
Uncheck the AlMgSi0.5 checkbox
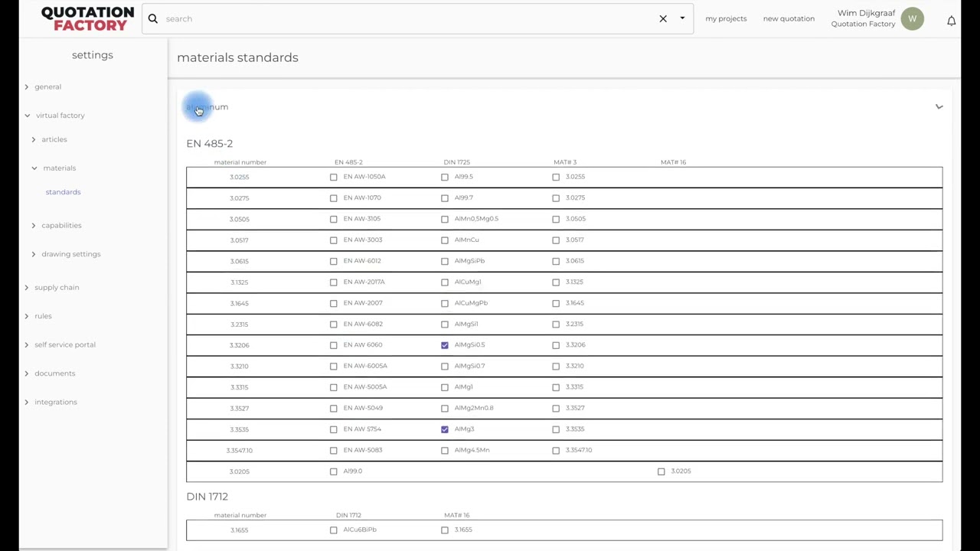[445, 346]
